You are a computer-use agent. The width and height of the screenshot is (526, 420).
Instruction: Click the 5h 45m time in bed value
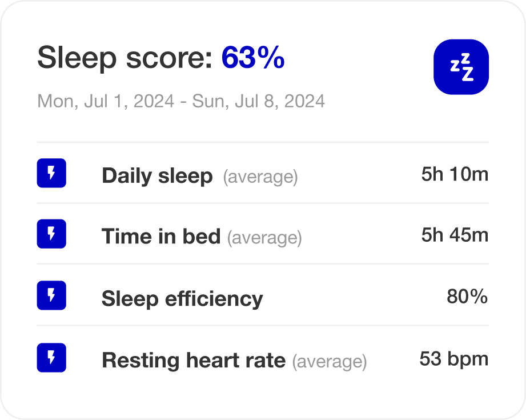point(455,235)
